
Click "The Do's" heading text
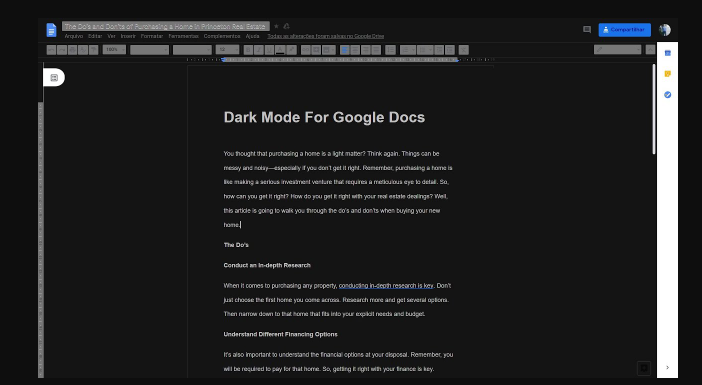pyautogui.click(x=236, y=245)
